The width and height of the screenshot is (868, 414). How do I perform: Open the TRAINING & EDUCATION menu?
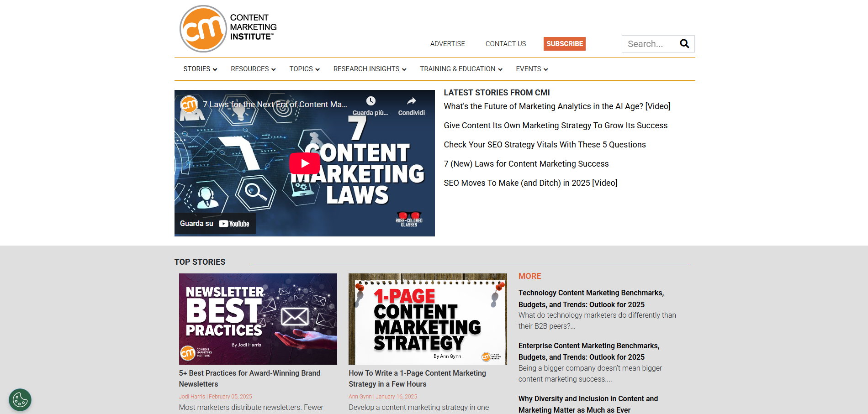pyautogui.click(x=458, y=69)
